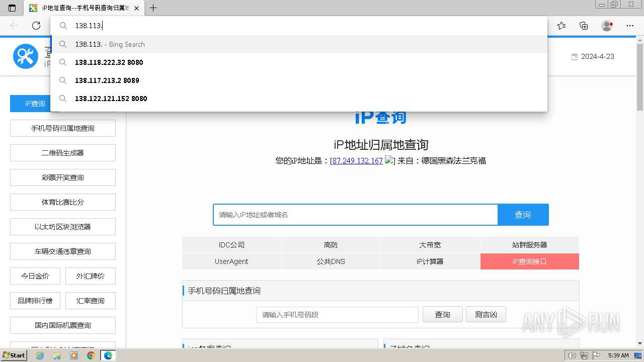Click the page vertical scrollbar thumb

[x=639, y=77]
